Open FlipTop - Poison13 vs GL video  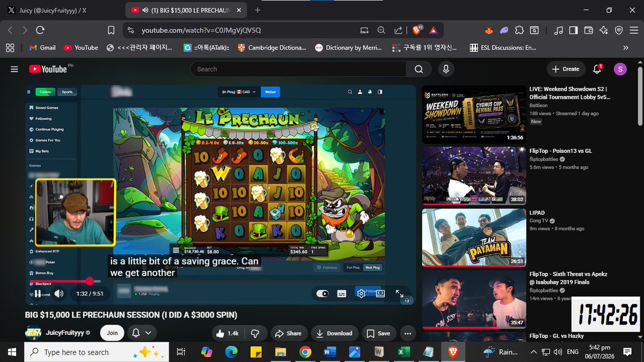(x=474, y=176)
